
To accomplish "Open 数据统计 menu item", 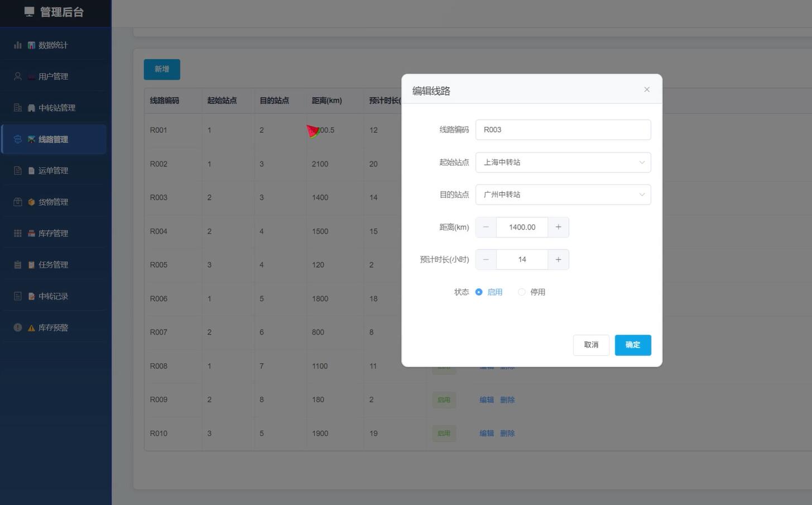I will click(54, 45).
